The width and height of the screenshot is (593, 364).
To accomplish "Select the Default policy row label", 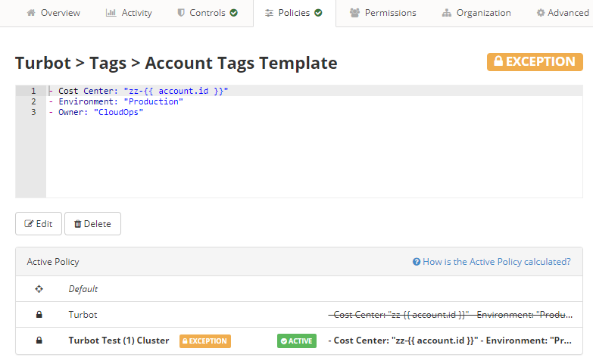I will pos(83,289).
